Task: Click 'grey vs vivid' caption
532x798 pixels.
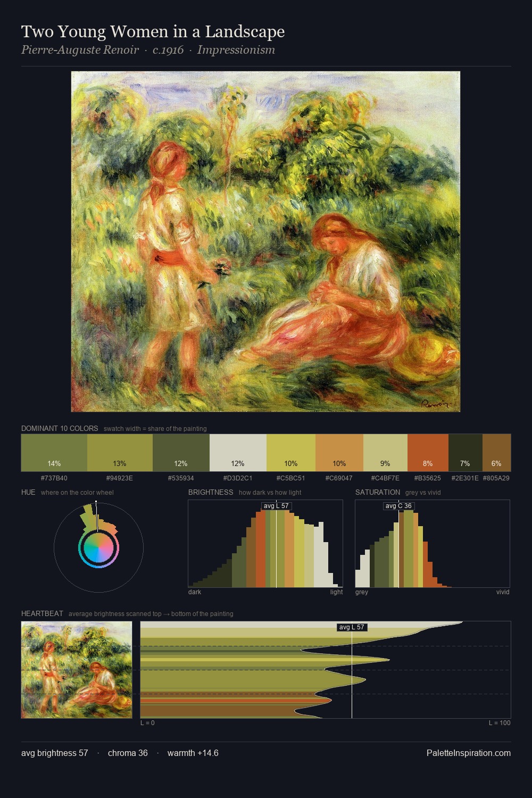Action: pos(423,492)
